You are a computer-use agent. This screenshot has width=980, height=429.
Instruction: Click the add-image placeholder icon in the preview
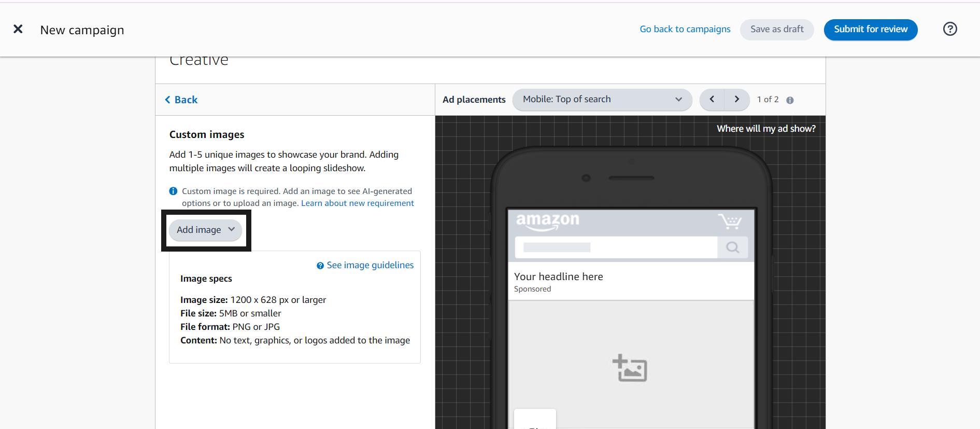pyautogui.click(x=630, y=368)
